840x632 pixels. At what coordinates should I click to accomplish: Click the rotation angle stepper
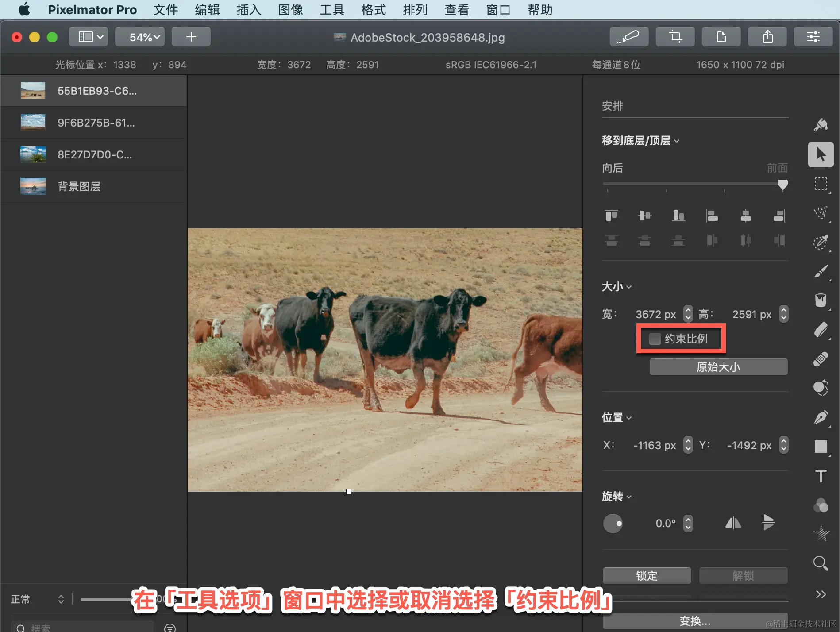tap(688, 523)
